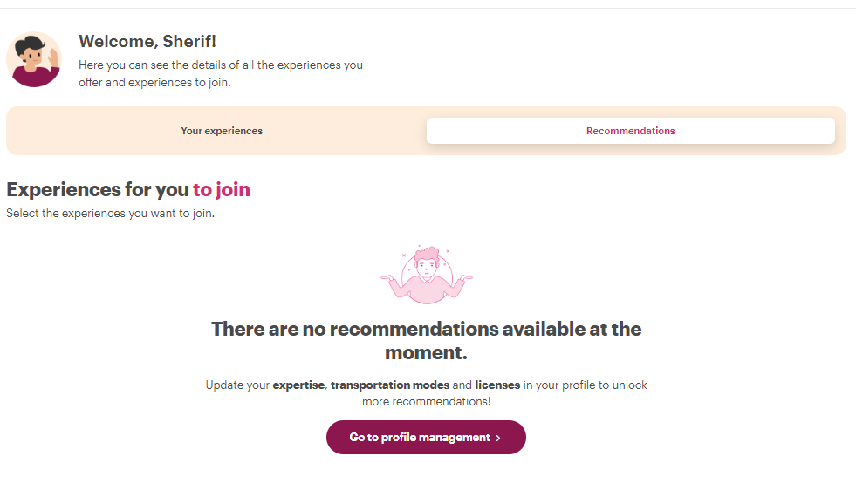Click 'offer and experiences to join' text line
This screenshot has width=856, height=504.
click(x=154, y=82)
